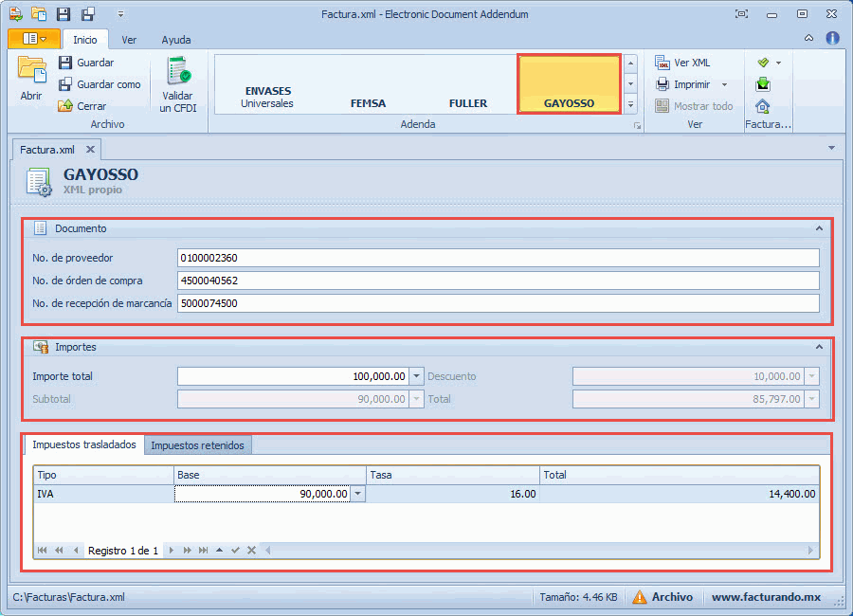This screenshot has height=616, width=853.
Task: Click the Imprimir printer icon
Action: pos(663,84)
